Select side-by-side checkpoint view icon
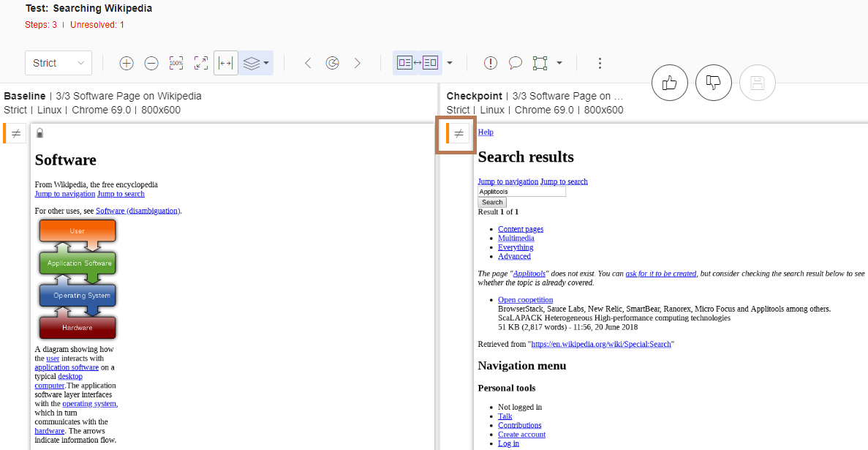 tap(431, 63)
